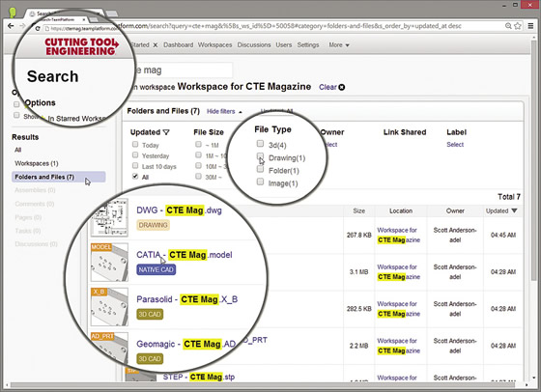Click the NATIVE CAD label badge
The image size is (541, 392).
157,269
